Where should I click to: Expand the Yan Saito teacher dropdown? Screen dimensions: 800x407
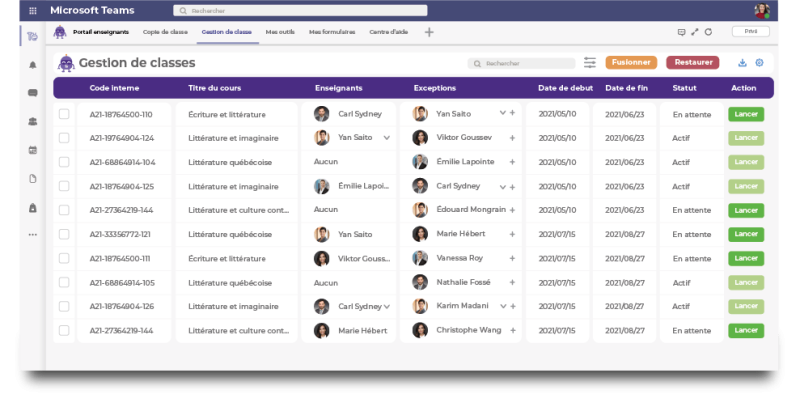pos(386,138)
